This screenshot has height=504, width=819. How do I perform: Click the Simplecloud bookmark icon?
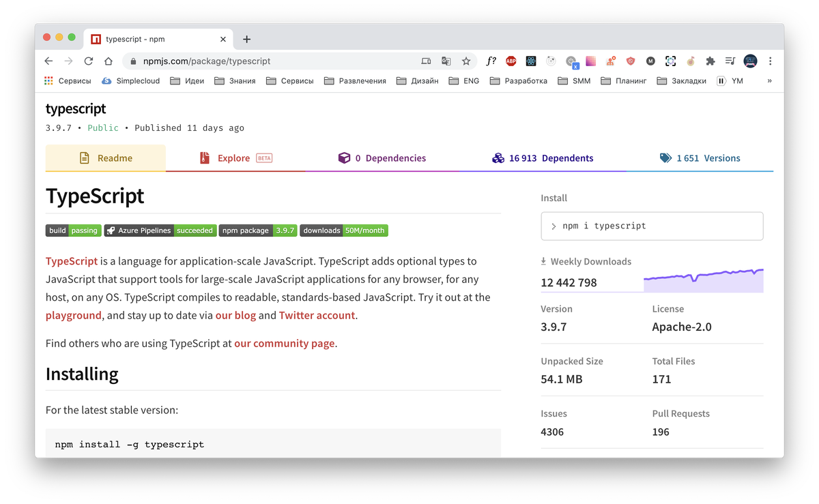click(x=106, y=80)
